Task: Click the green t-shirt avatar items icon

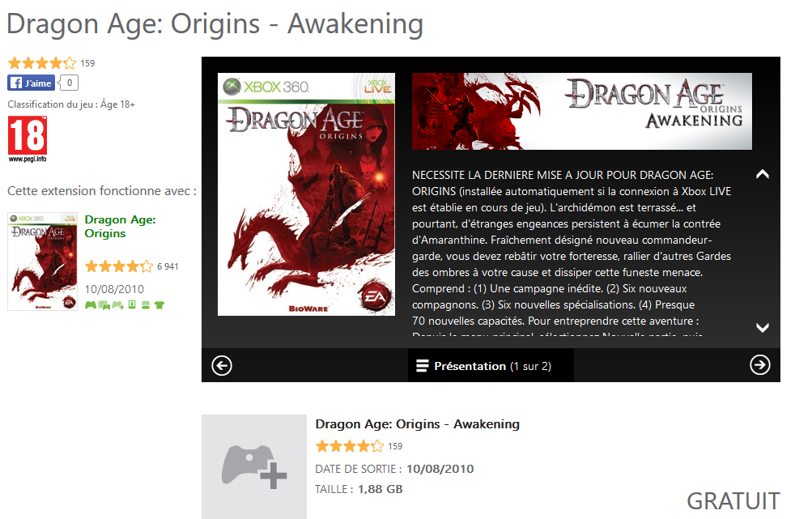Action: (159, 305)
